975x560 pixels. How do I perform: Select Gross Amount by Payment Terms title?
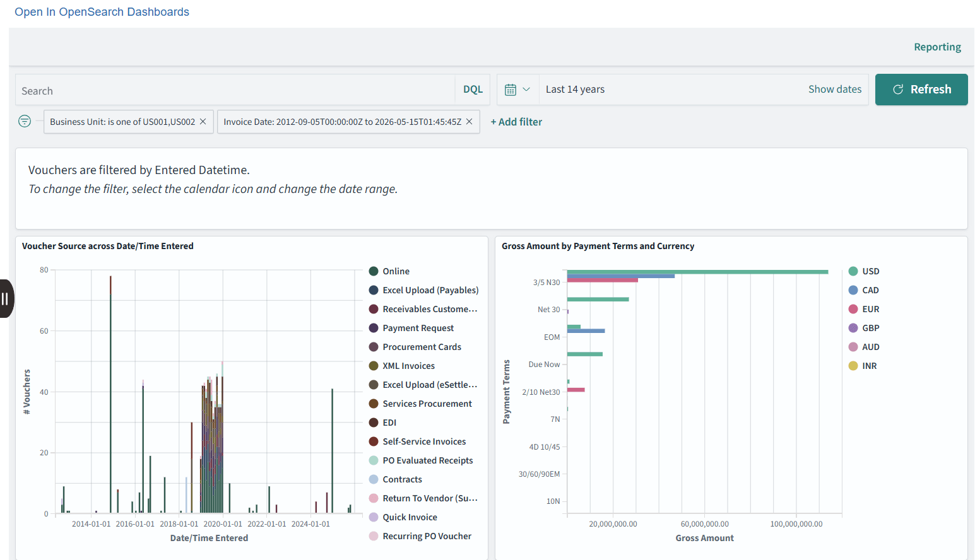point(598,246)
